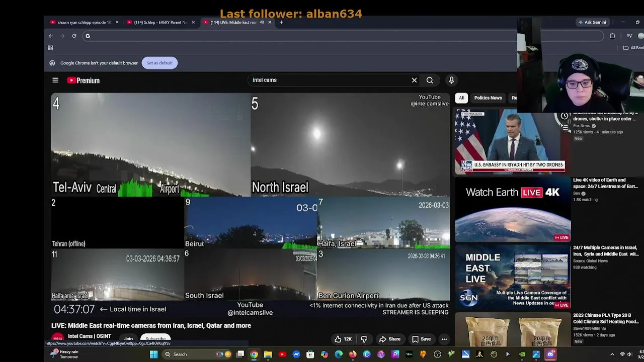Close the 'shawn ryan schlepp episode' tab
Screen dimensions: 644x362
(117, 22)
